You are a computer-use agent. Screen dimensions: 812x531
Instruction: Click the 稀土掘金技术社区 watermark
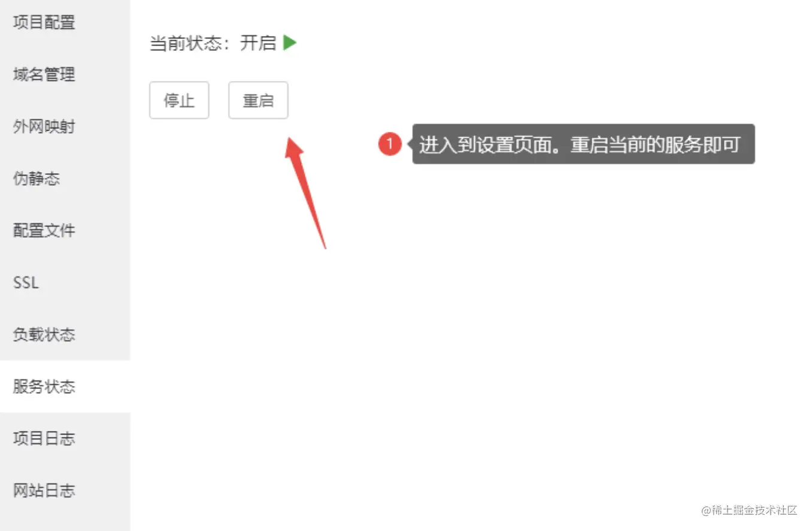[750, 510]
